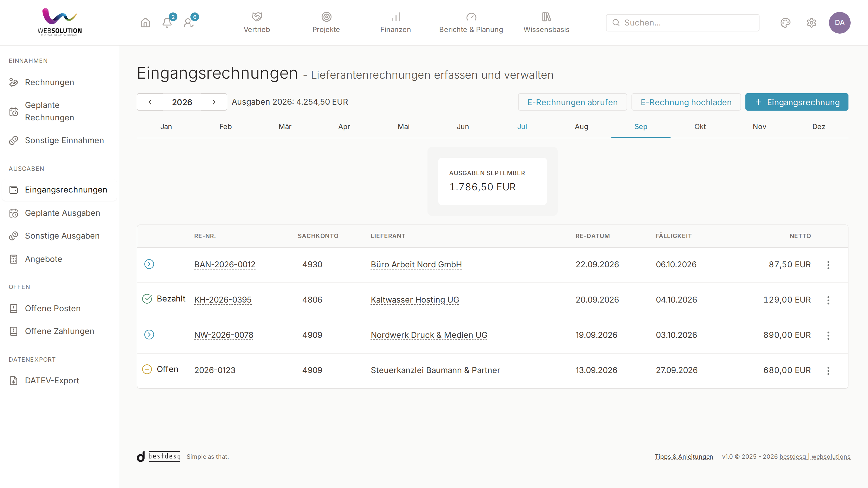Click the Websolution logo
The height and width of the screenshot is (488, 868).
click(60, 22)
